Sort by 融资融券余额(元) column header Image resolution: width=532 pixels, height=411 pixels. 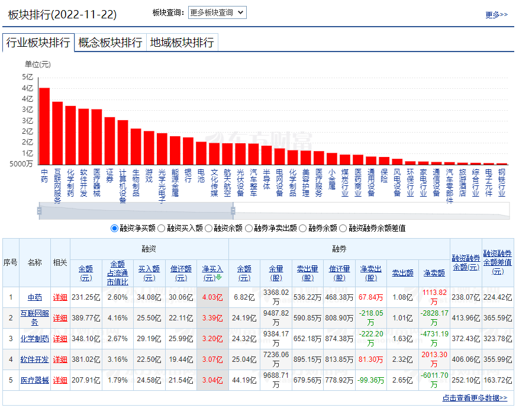[x=466, y=262]
